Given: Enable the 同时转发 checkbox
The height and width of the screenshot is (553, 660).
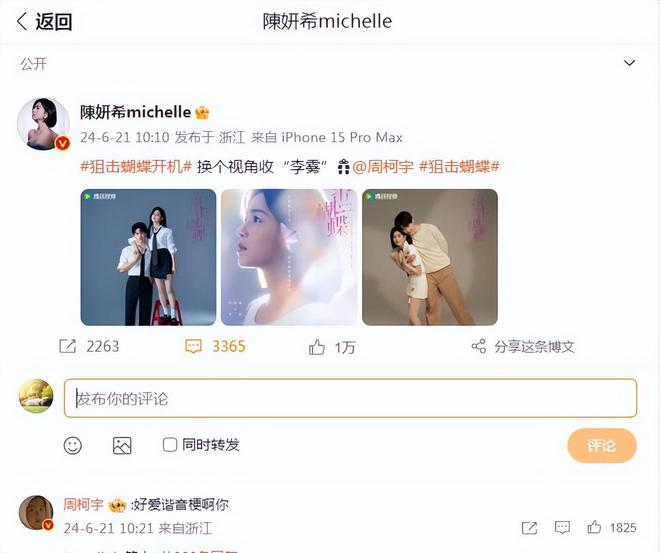Looking at the screenshot, I should [170, 445].
